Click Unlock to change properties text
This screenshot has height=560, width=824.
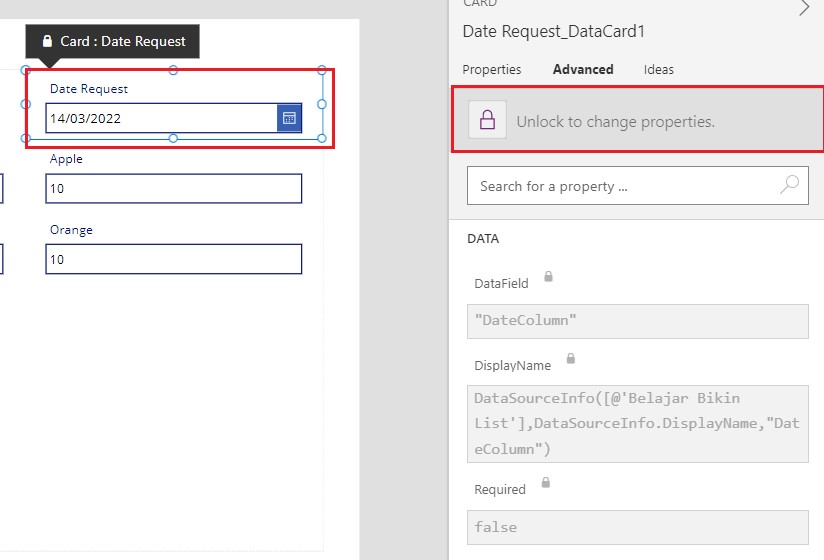point(615,122)
